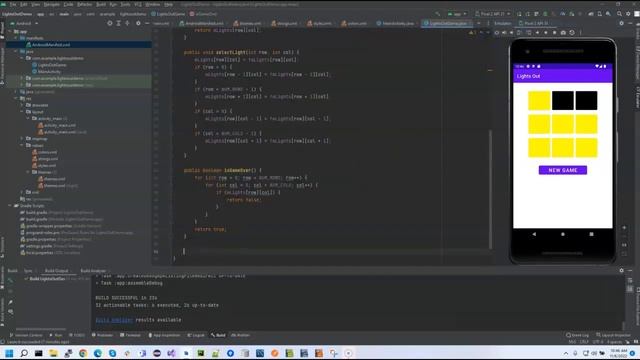Image resolution: width=640 pixels, height=360 pixels.
Task: Open the Tools menu
Action: [x=125, y=4]
